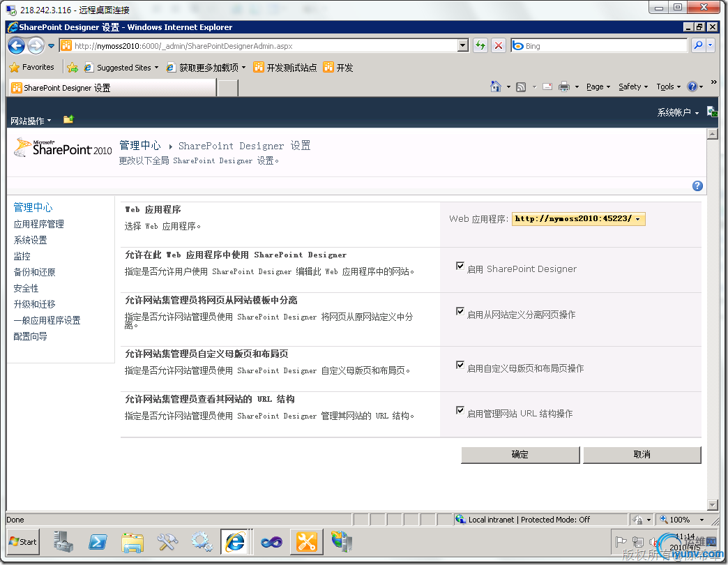Image resolution: width=728 pixels, height=565 pixels.
Task: Toggle the 启用自定义母版页和布局页操作 checkbox
Action: tap(460, 365)
